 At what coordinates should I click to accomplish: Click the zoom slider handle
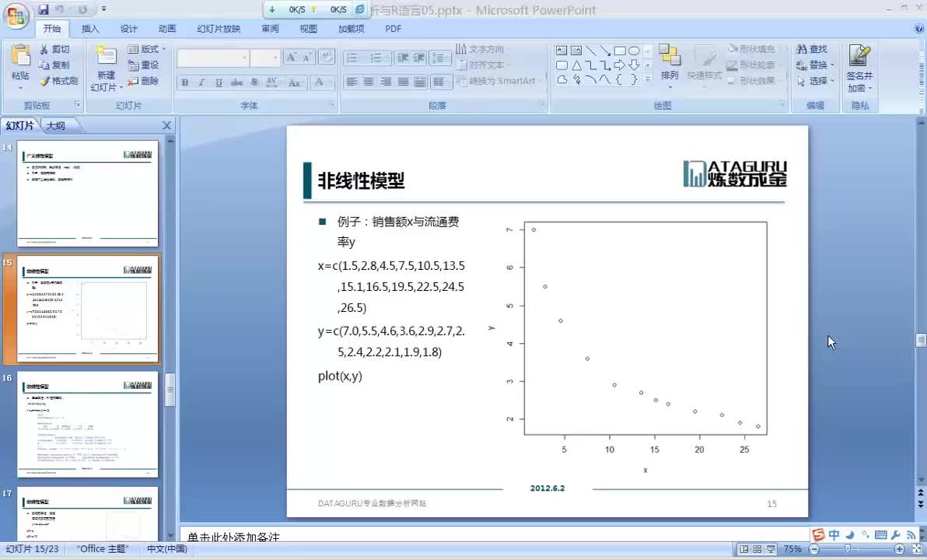point(847,549)
